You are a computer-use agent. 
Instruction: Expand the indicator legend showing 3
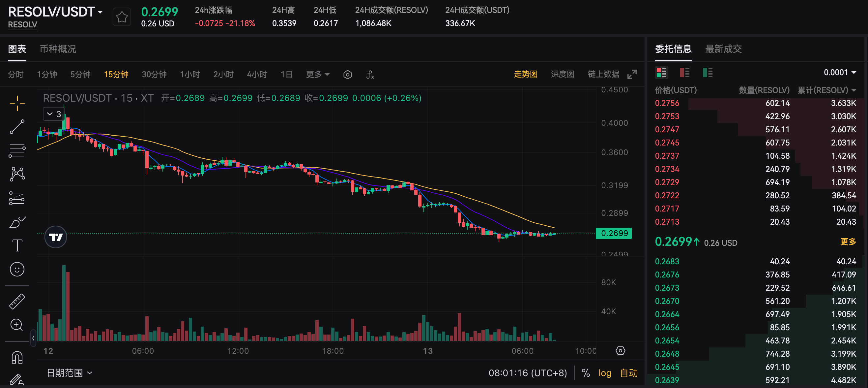[54, 114]
